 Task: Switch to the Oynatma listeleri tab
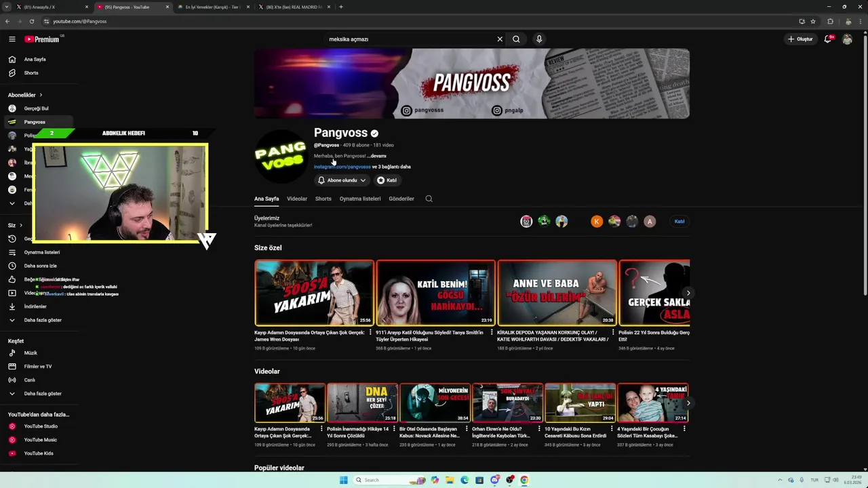click(x=360, y=199)
